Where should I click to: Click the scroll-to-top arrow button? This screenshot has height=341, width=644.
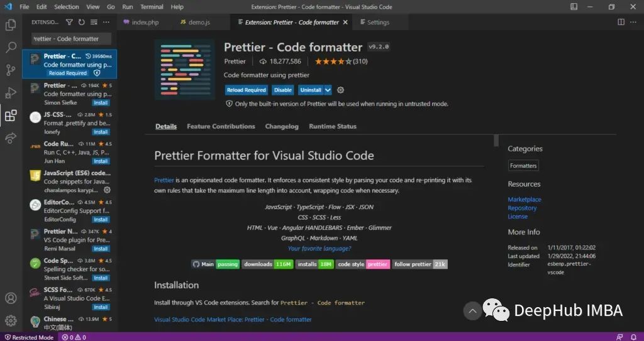pyautogui.click(x=472, y=311)
